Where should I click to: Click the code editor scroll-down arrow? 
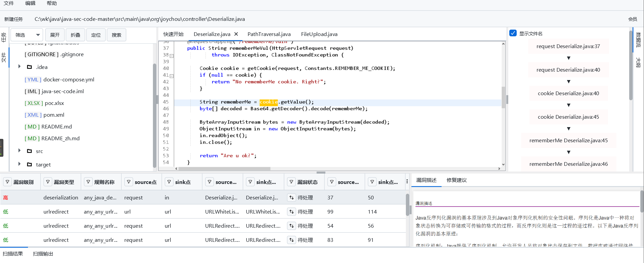[504, 164]
